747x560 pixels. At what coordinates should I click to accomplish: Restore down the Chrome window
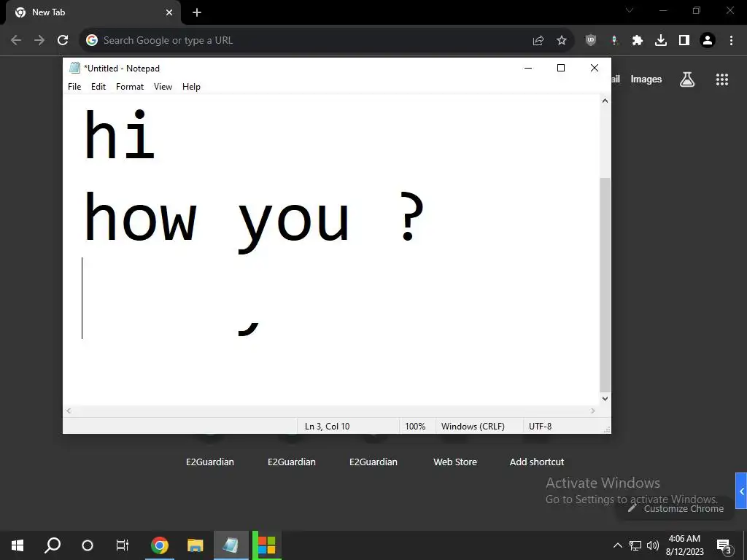pos(697,10)
